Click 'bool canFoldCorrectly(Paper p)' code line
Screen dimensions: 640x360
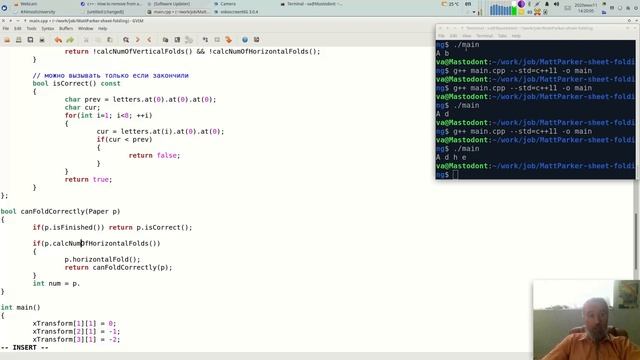click(x=60, y=211)
